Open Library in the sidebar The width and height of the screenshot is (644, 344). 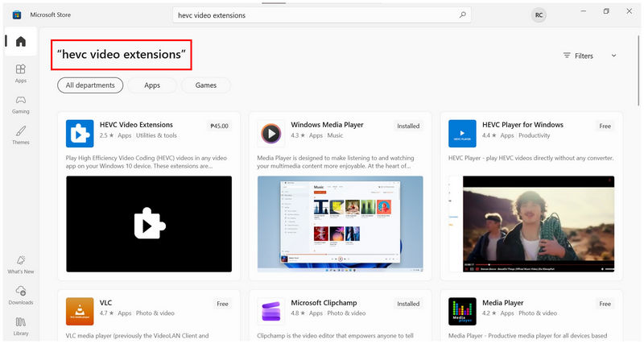click(21, 326)
